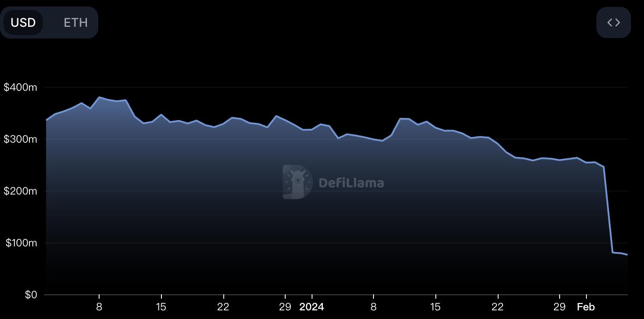The image size is (644, 319).
Task: Click the chart line's highest peak point
Action: 100,97
